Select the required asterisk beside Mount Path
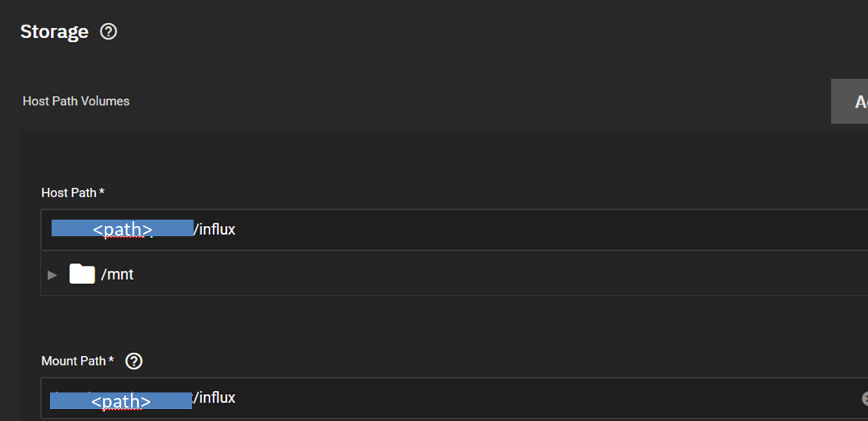This screenshot has height=421, width=868. tap(111, 360)
